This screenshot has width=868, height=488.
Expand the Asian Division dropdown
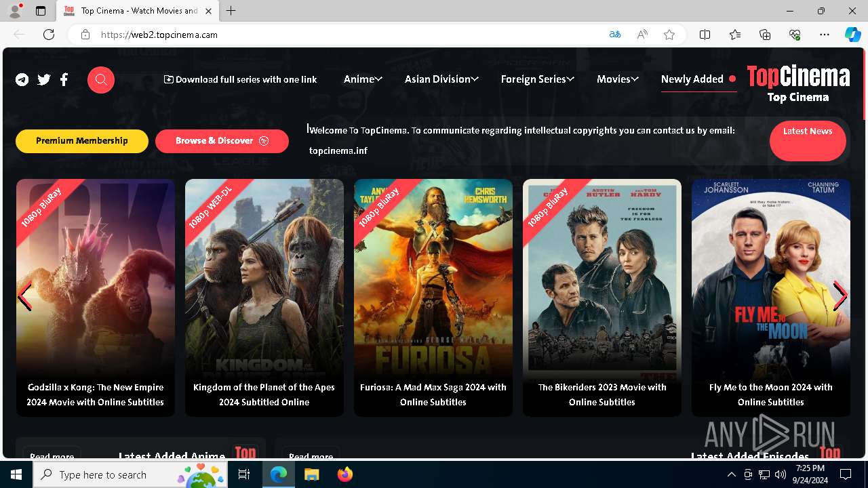click(441, 79)
